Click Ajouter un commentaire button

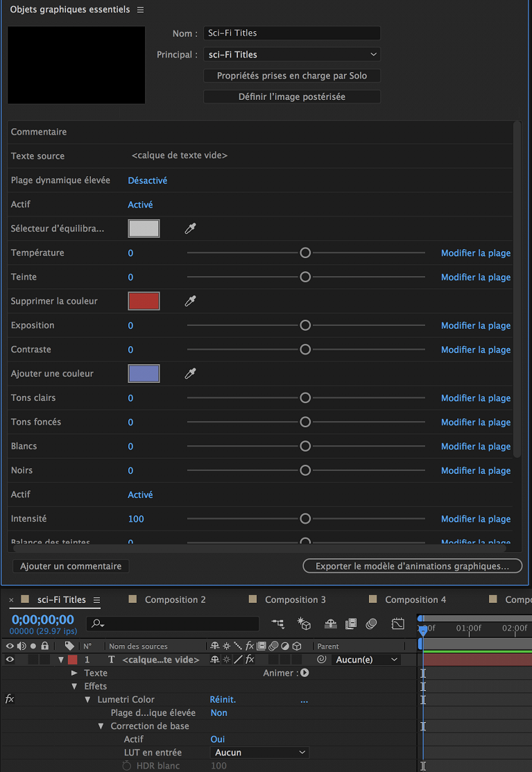[71, 566]
